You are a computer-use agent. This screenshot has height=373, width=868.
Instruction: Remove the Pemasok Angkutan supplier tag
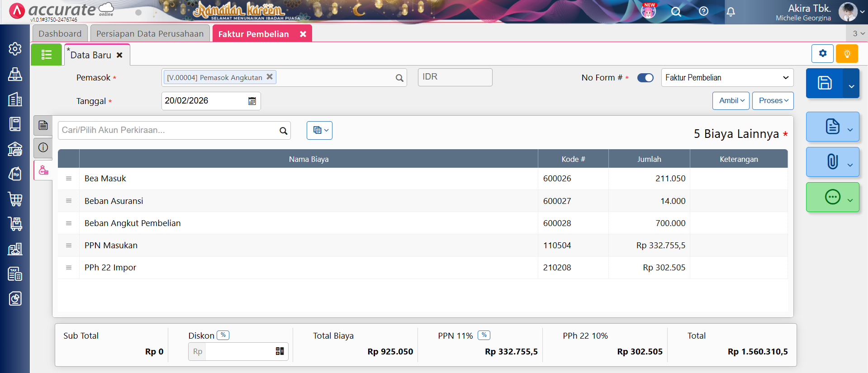coord(270,77)
